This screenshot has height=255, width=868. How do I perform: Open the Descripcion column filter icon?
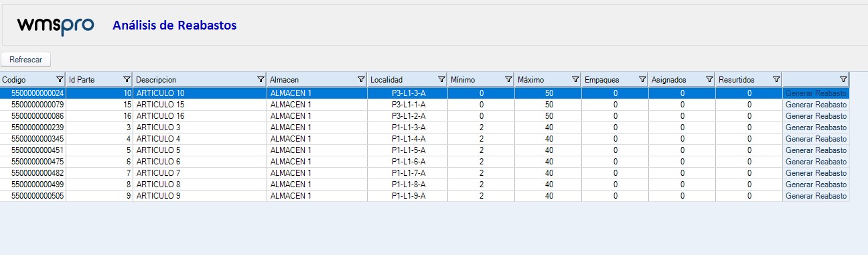pos(261,80)
